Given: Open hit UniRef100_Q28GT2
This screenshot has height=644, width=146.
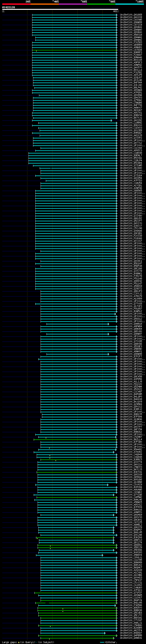Looking at the screenshot, I should point(131,289).
